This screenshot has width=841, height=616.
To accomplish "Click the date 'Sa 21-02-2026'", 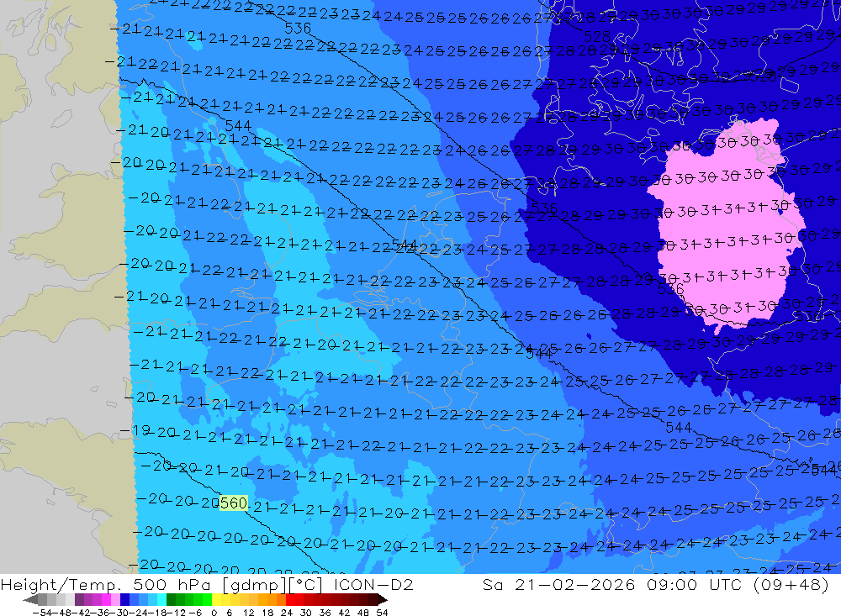I will pyautogui.click(x=558, y=584).
